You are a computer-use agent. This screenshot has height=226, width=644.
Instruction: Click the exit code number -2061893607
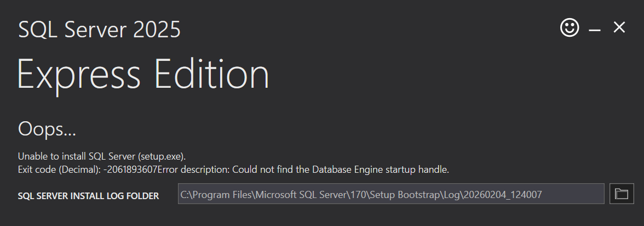click(x=130, y=169)
